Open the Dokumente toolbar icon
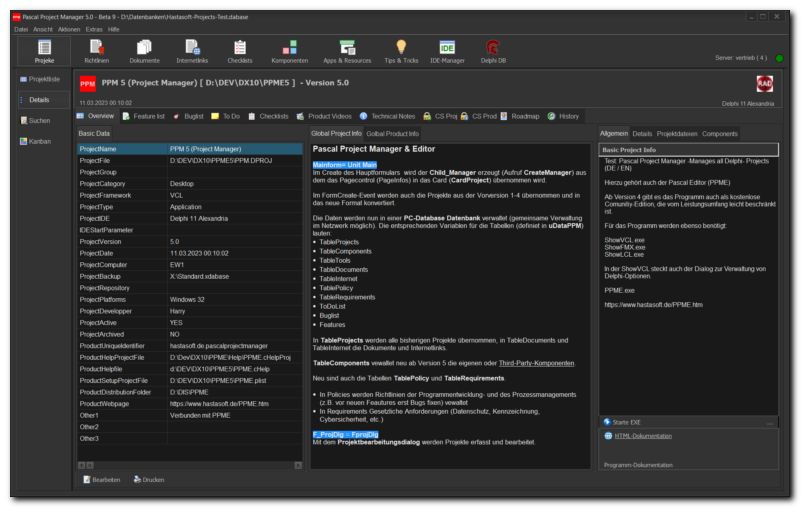 (144, 51)
